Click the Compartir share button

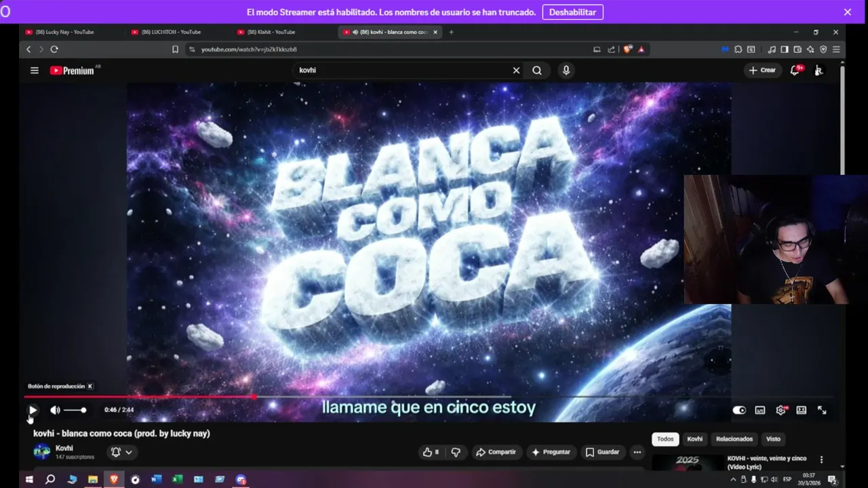tap(496, 452)
